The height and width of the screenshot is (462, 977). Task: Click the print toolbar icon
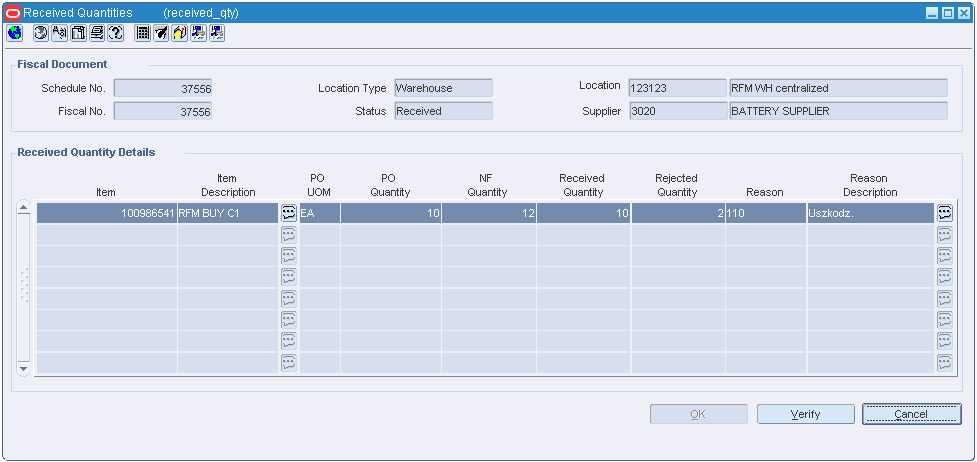[x=97, y=33]
